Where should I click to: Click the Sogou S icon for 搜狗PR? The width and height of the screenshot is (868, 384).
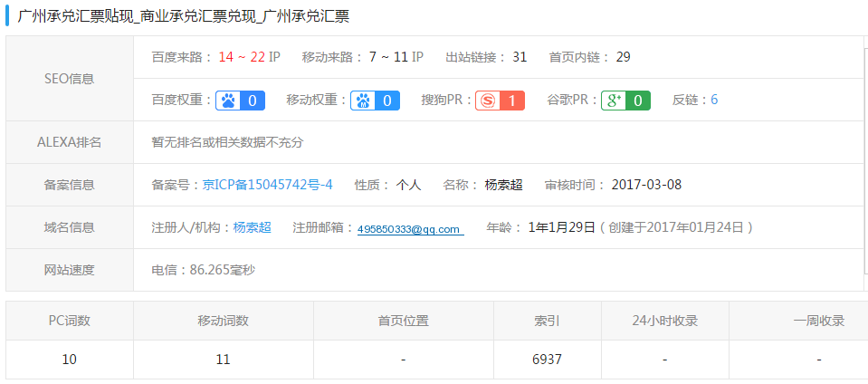coord(487,100)
